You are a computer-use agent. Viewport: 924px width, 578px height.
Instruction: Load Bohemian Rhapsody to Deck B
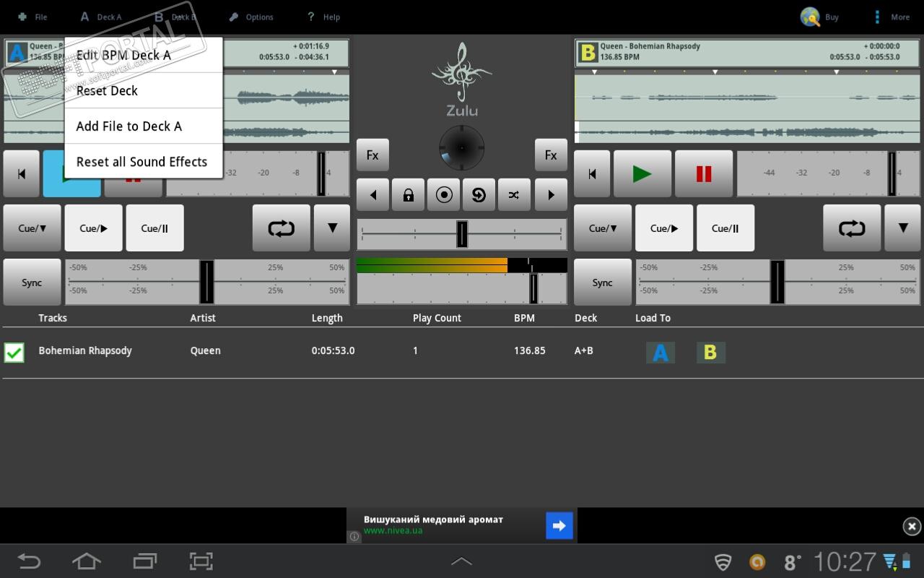(710, 352)
